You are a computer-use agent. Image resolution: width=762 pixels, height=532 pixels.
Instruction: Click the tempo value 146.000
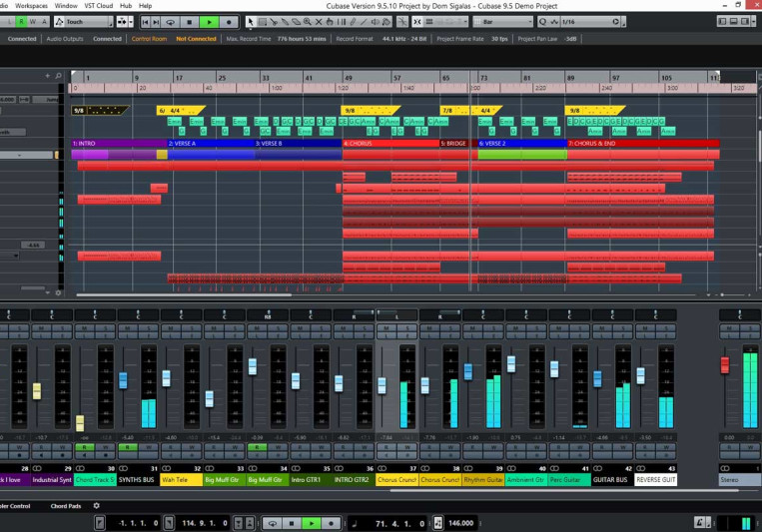point(460,523)
